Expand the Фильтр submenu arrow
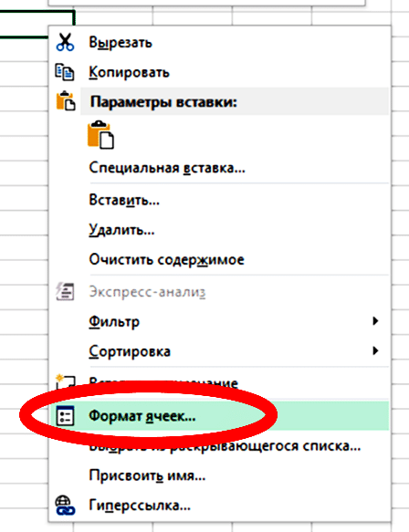The height and width of the screenshot is (532, 409). click(x=375, y=321)
